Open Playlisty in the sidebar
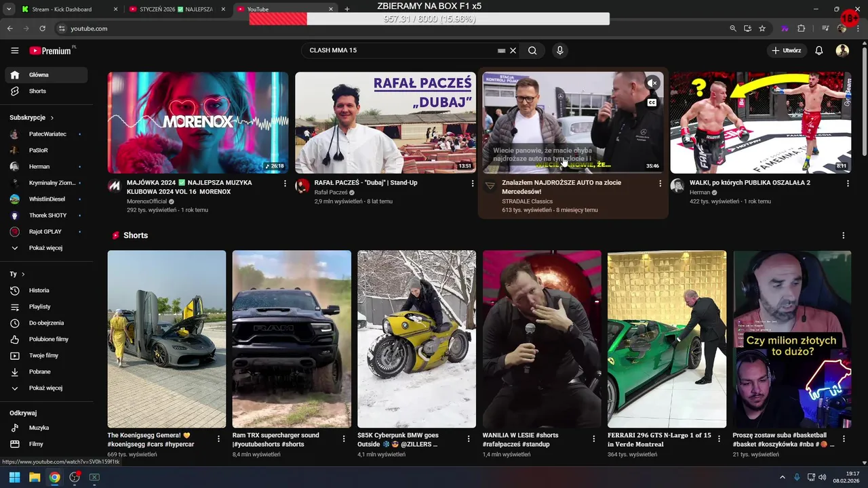 point(45,306)
